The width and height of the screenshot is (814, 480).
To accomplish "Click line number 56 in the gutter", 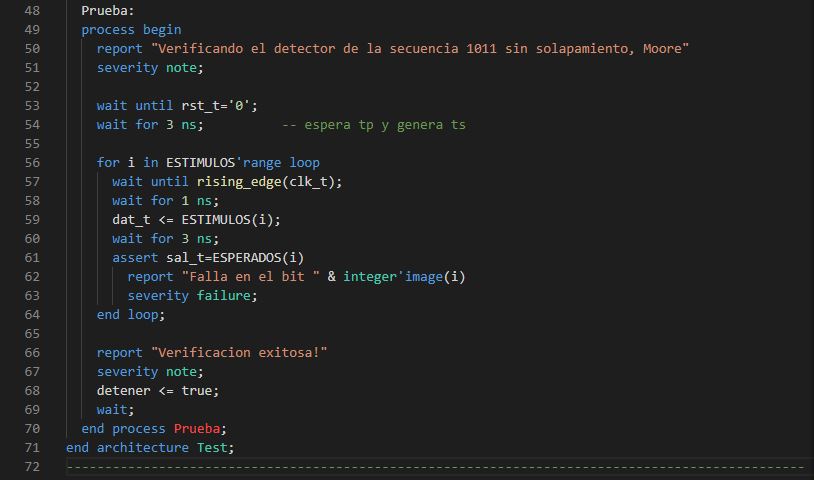I will coord(30,162).
